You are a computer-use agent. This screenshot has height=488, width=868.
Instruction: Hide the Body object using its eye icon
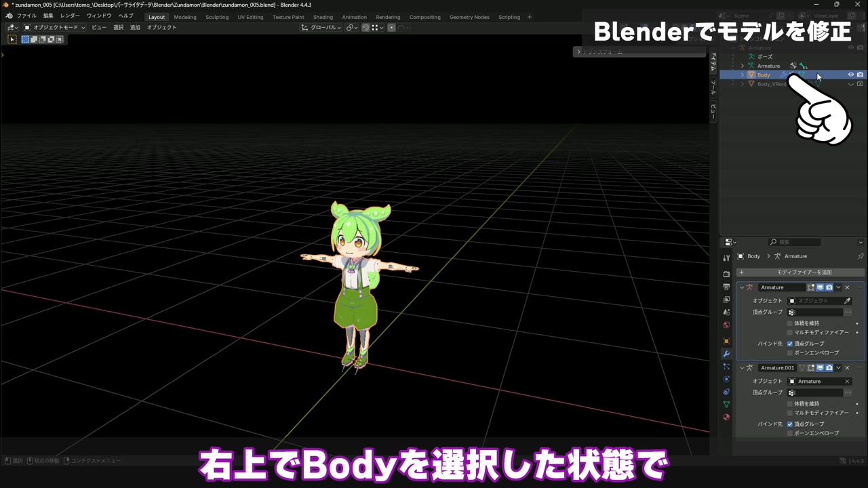[851, 75]
